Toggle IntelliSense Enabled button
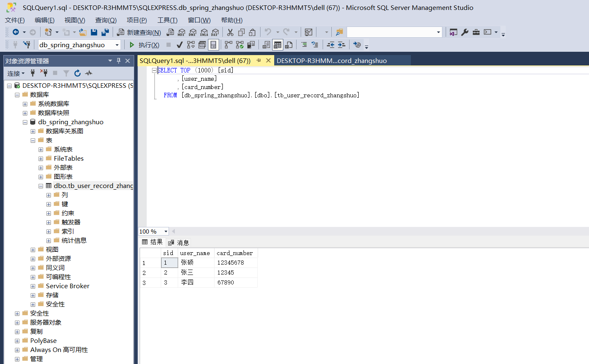The width and height of the screenshot is (589, 364). [213, 45]
